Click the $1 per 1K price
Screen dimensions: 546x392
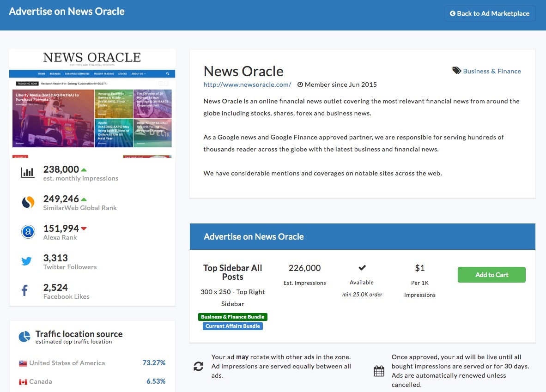(419, 268)
